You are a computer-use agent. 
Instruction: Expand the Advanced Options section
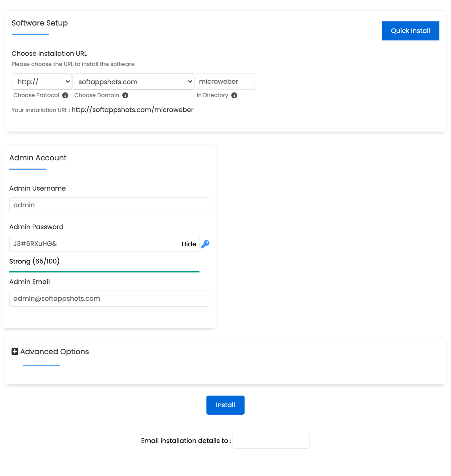[x=54, y=352]
